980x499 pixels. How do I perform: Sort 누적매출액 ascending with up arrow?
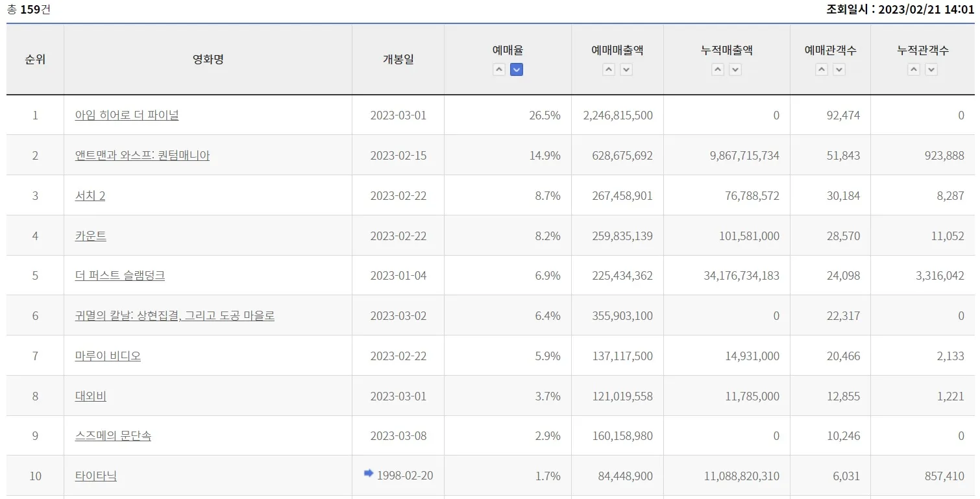[717, 69]
